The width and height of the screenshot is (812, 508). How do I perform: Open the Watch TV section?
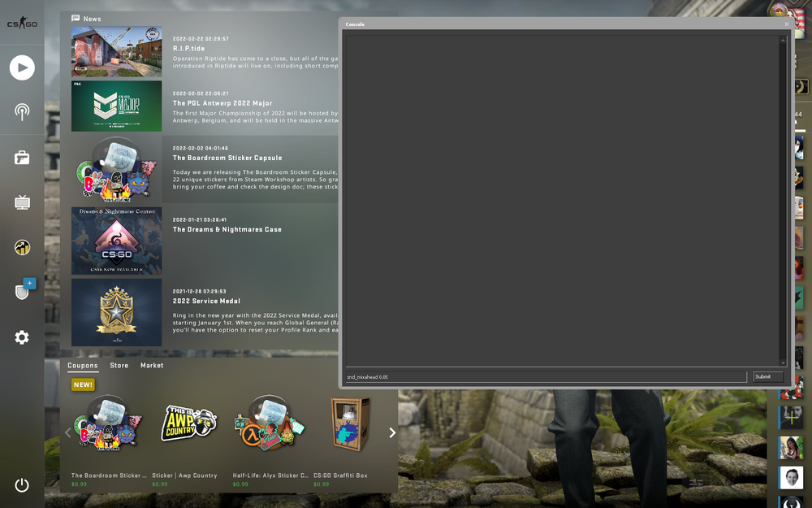(x=22, y=202)
